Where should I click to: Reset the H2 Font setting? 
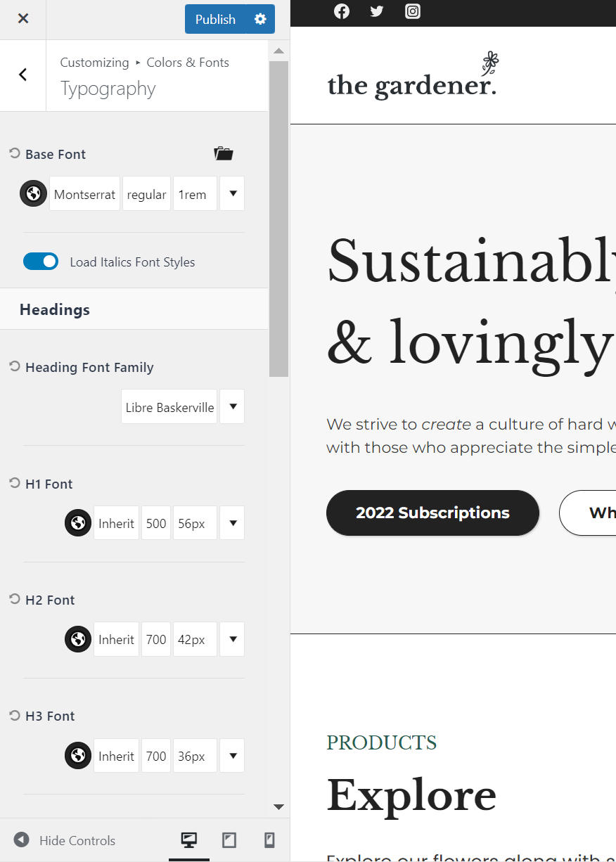15,599
